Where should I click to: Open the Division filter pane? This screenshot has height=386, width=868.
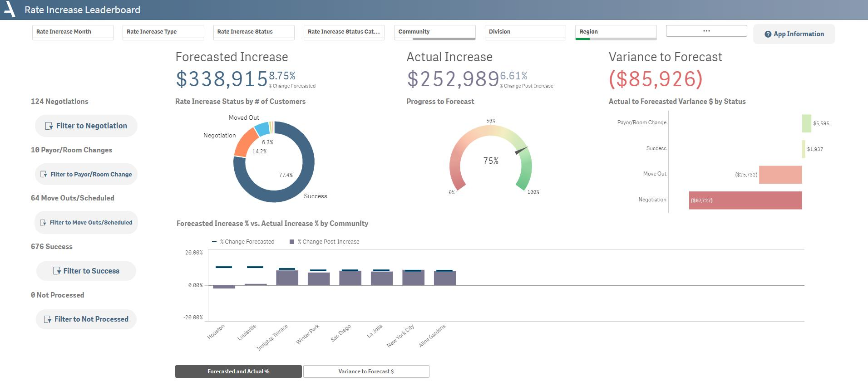pyautogui.click(x=525, y=32)
